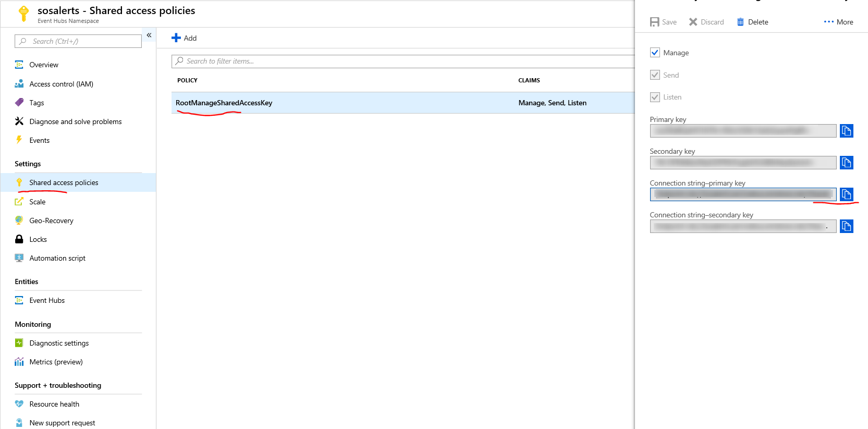The image size is (868, 429).
Task: Focus the Search to filter items field
Action: [x=403, y=61]
